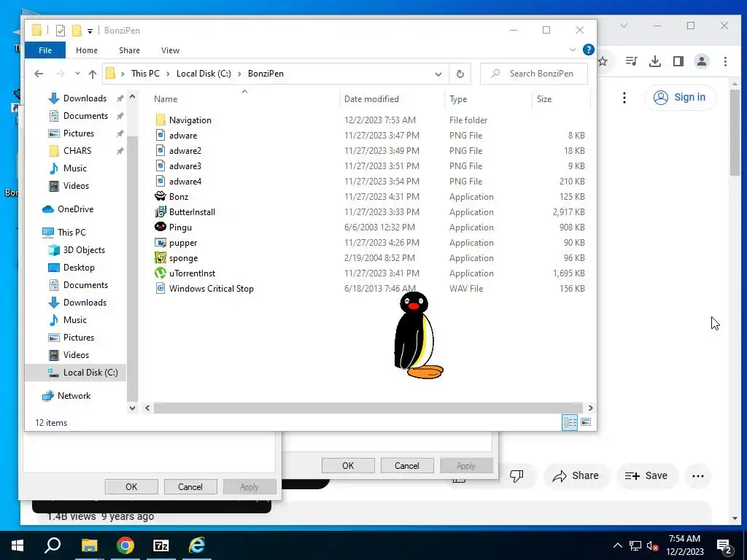Open the Share ribbon tab
Image resolution: width=747 pixels, height=560 pixels.
tap(130, 50)
